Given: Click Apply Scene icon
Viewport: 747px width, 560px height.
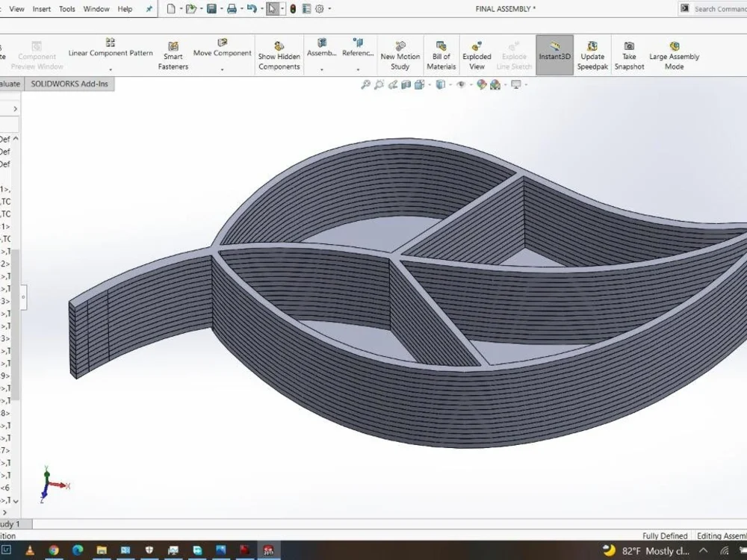Looking at the screenshot, I should coord(495,85).
